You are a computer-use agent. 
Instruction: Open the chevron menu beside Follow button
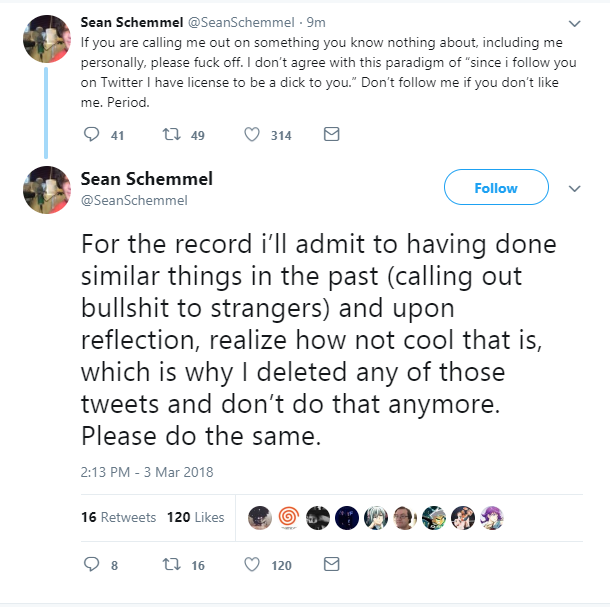tap(575, 189)
